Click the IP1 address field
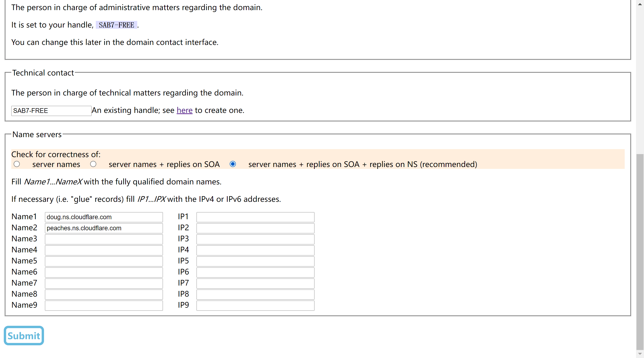Screen dimensions: 644x358 tap(255, 217)
